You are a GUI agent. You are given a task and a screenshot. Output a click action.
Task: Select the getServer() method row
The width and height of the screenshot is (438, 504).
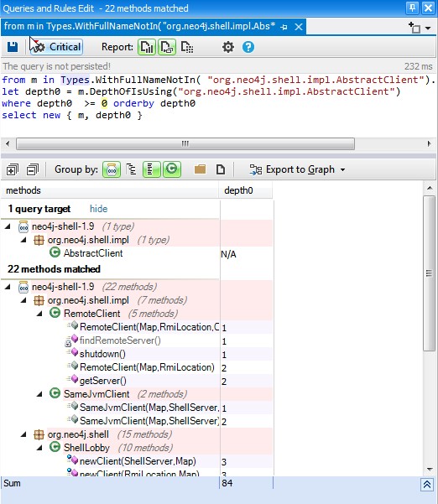(x=137, y=381)
